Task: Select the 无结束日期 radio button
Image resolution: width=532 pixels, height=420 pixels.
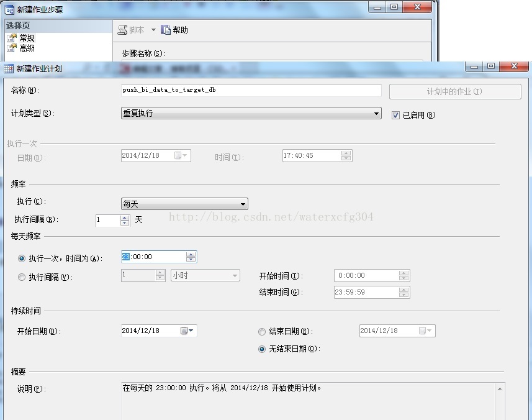Action: pyautogui.click(x=262, y=349)
